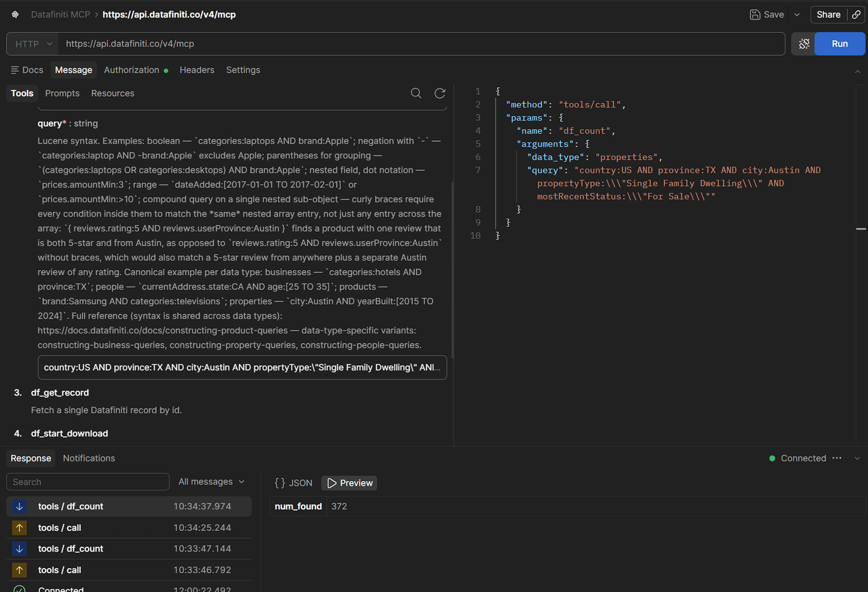The height and width of the screenshot is (592, 868).
Task: Click the blue Run button
Action: tap(840, 44)
